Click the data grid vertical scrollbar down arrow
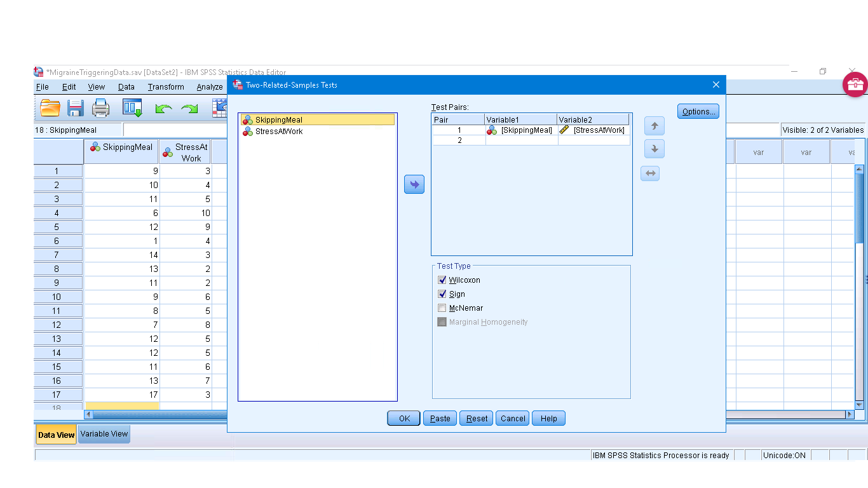Viewport: 868px width, 488px height. tap(859, 405)
